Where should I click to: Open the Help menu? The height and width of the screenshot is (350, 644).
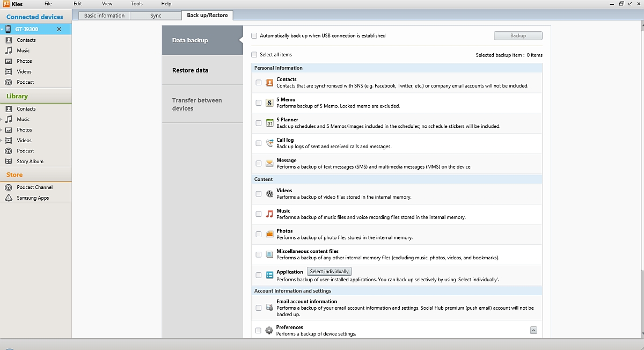click(x=166, y=4)
